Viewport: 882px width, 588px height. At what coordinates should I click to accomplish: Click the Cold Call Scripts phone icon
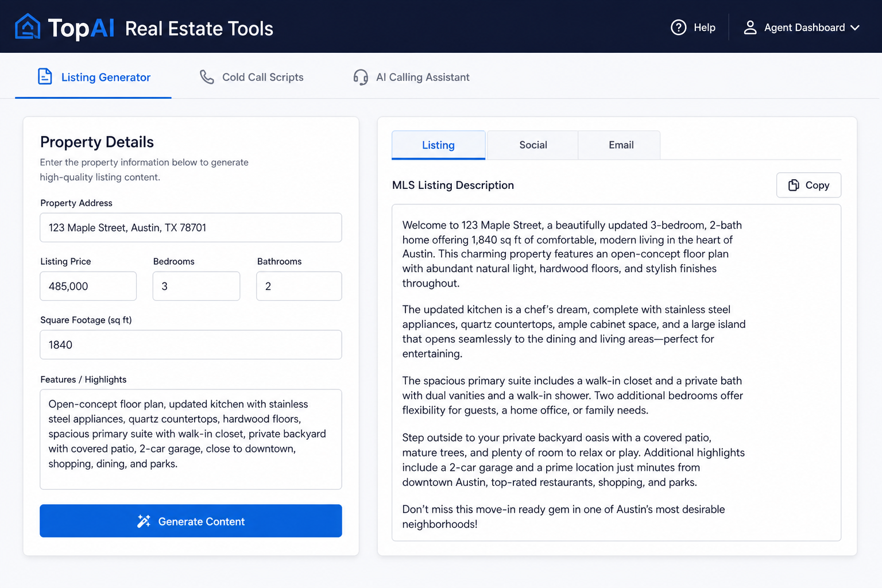click(x=207, y=77)
